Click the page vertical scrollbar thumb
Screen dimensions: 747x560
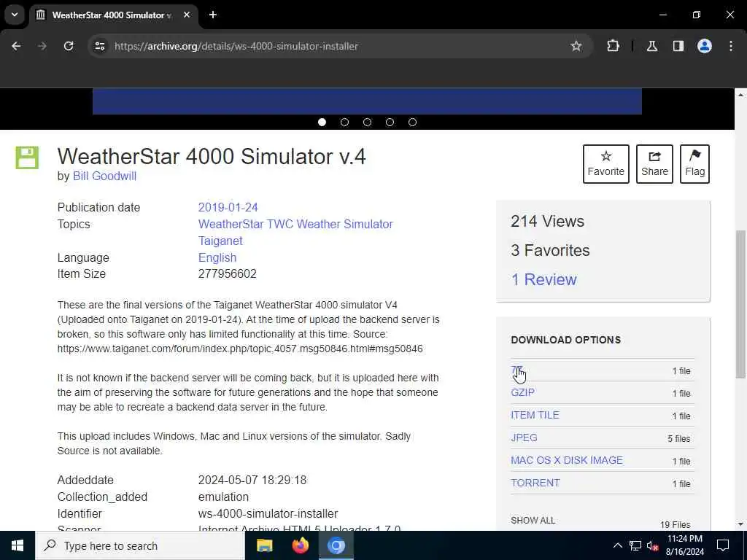[740, 304]
